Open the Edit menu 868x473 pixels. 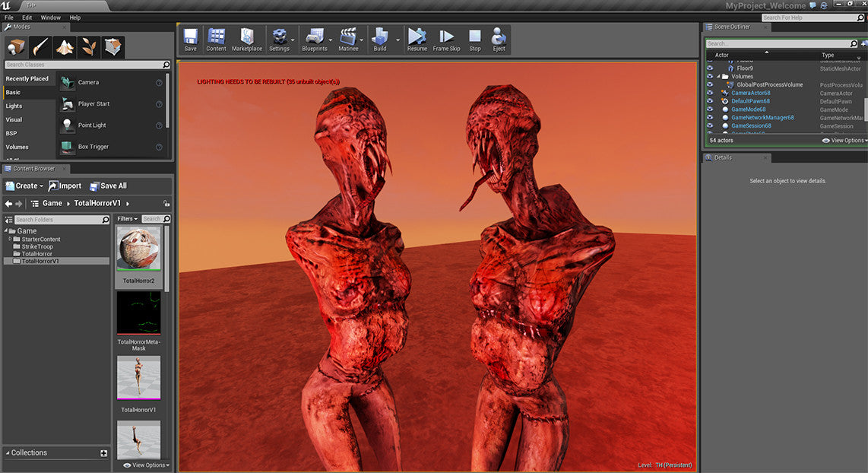coord(27,17)
